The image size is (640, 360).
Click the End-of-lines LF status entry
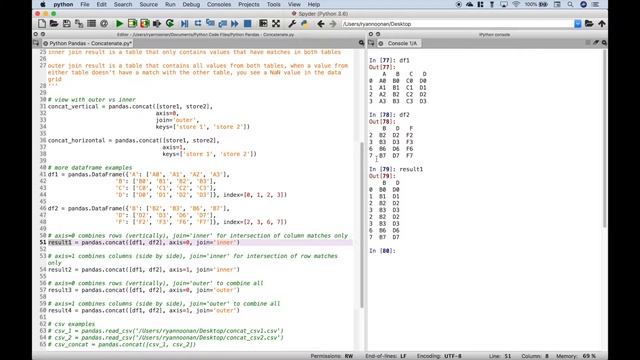[x=386, y=356]
